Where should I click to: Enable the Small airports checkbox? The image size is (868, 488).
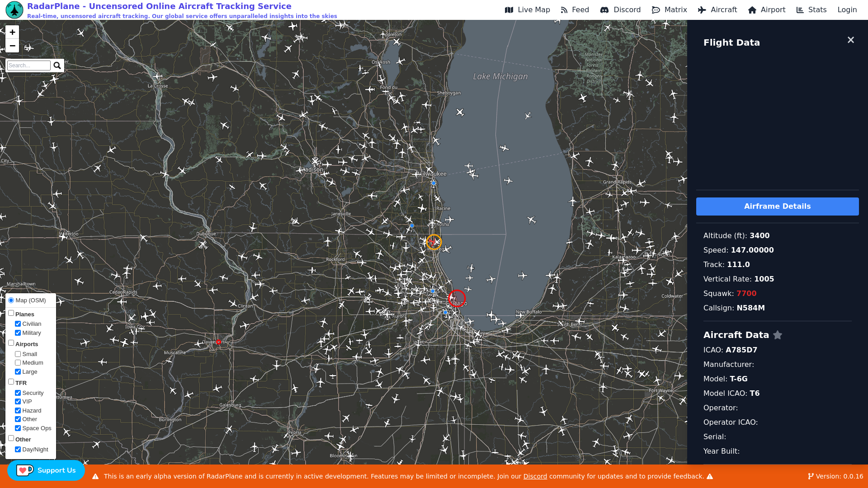18,354
